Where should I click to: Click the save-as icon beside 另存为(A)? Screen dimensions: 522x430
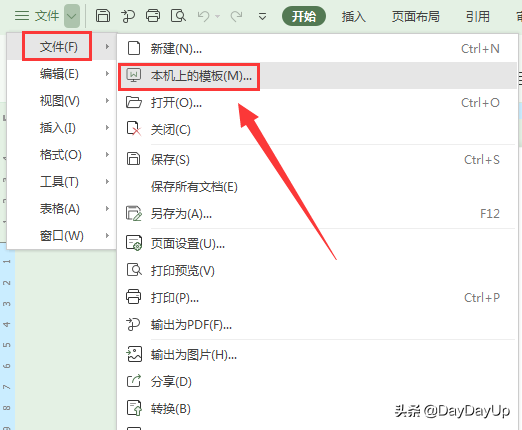coord(134,213)
